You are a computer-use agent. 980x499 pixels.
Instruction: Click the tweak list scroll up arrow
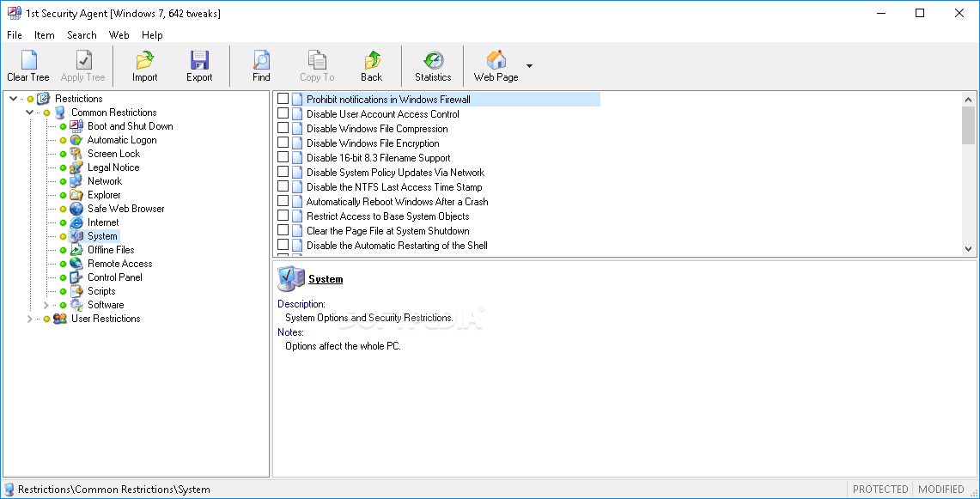click(x=969, y=99)
